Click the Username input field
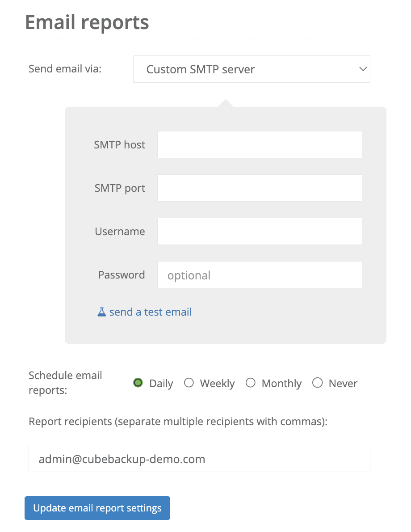 (x=259, y=231)
